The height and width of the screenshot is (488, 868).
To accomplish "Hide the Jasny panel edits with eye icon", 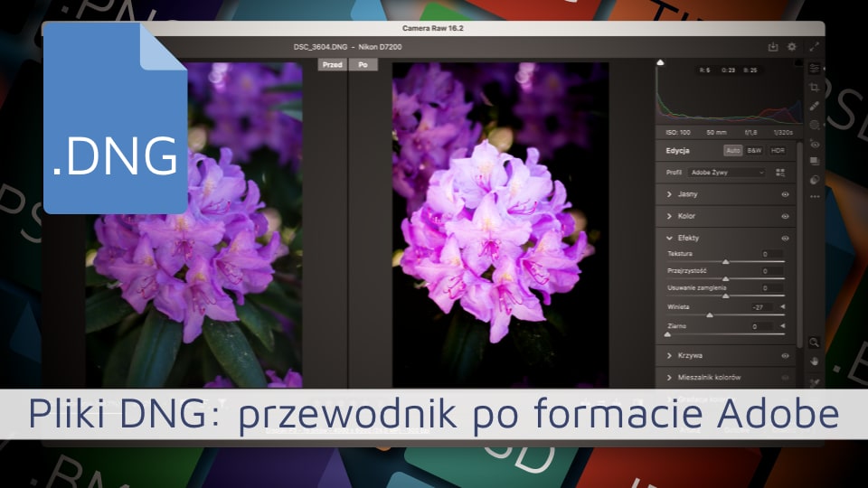I will (x=785, y=195).
